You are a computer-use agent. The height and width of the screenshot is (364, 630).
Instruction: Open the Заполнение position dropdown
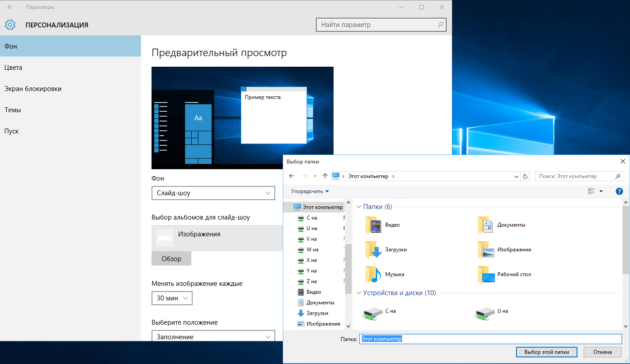pos(213,337)
